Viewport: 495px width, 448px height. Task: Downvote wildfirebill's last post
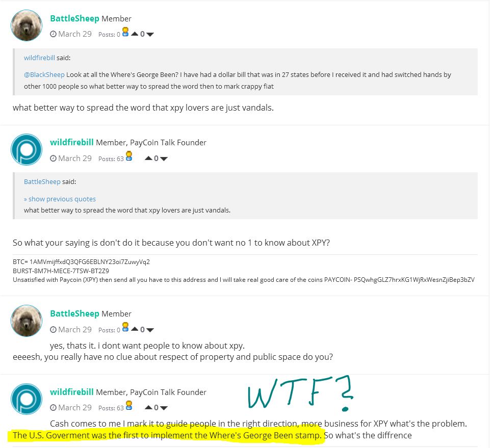pos(164,408)
